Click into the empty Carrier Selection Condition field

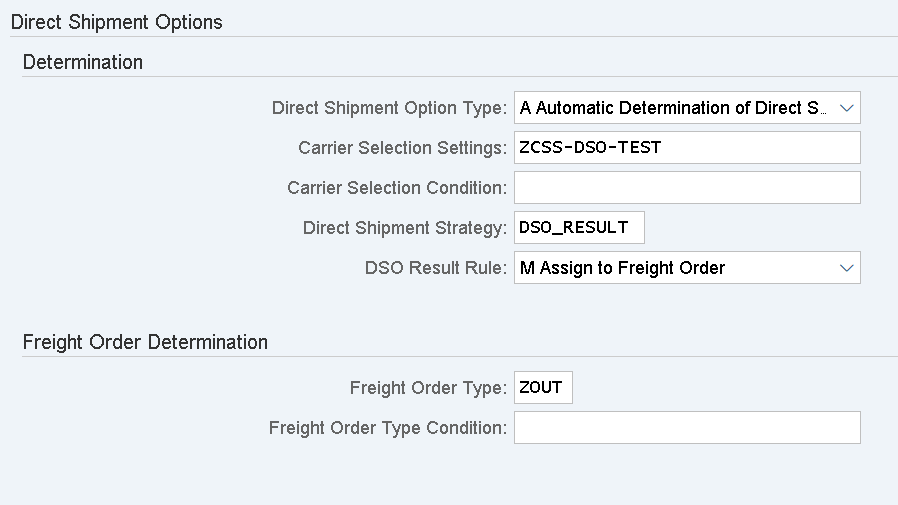pyautogui.click(x=686, y=188)
